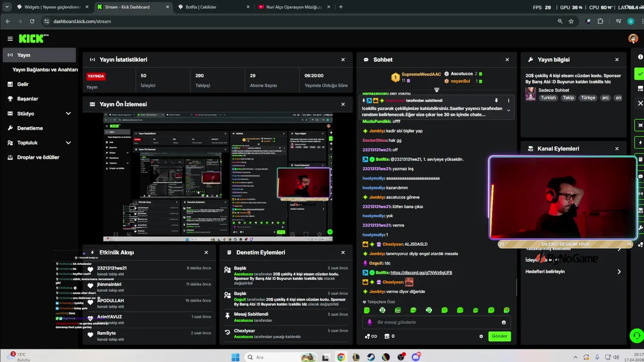Image resolution: width=644 pixels, height=362 pixels.
Task: Open pinned message three-dot options
Action: pos(508,101)
